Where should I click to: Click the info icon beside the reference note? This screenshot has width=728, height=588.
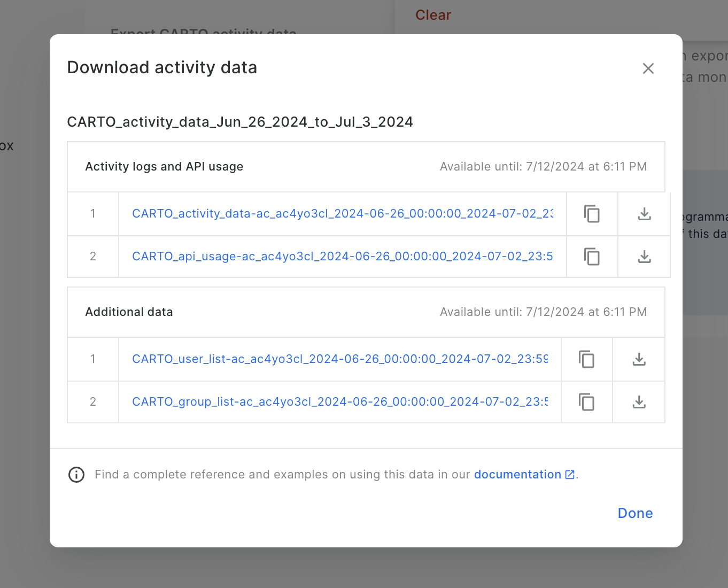coord(76,475)
